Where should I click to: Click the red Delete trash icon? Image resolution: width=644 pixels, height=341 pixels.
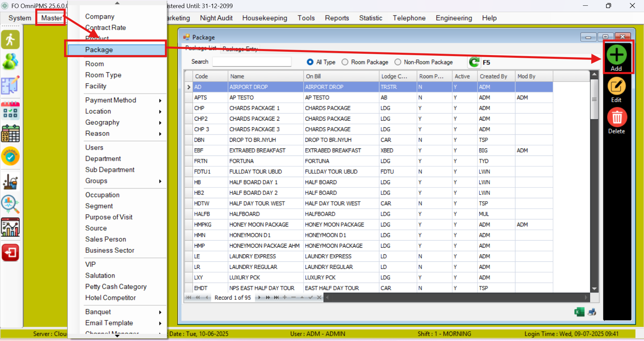click(617, 118)
